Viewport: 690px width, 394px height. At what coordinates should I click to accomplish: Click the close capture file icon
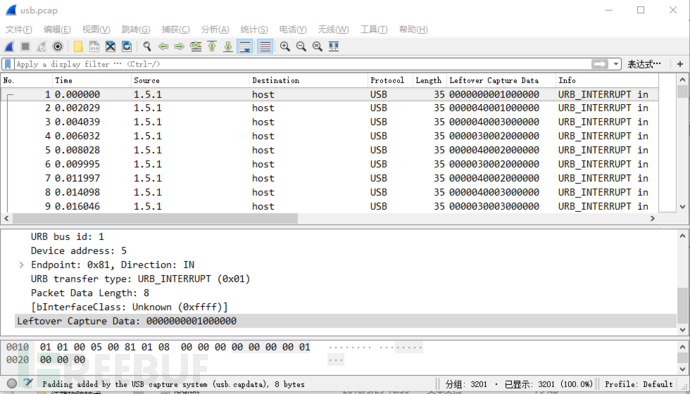click(110, 46)
